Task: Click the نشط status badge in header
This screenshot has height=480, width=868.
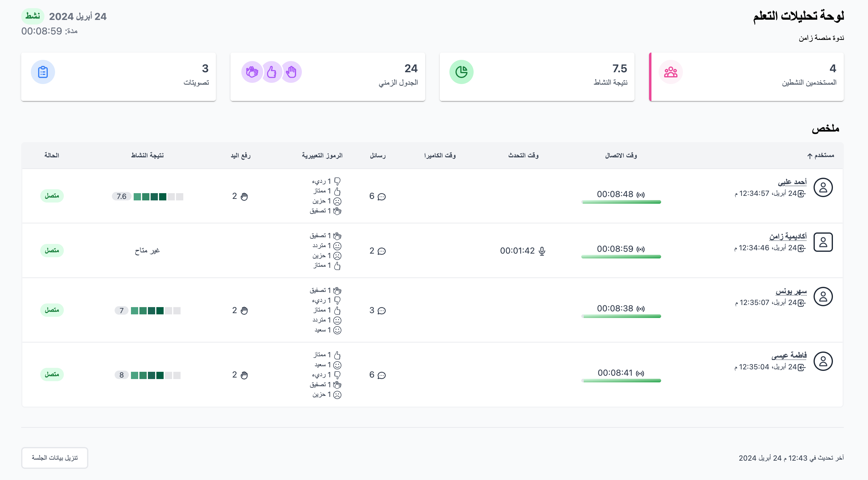Action: pos(33,16)
